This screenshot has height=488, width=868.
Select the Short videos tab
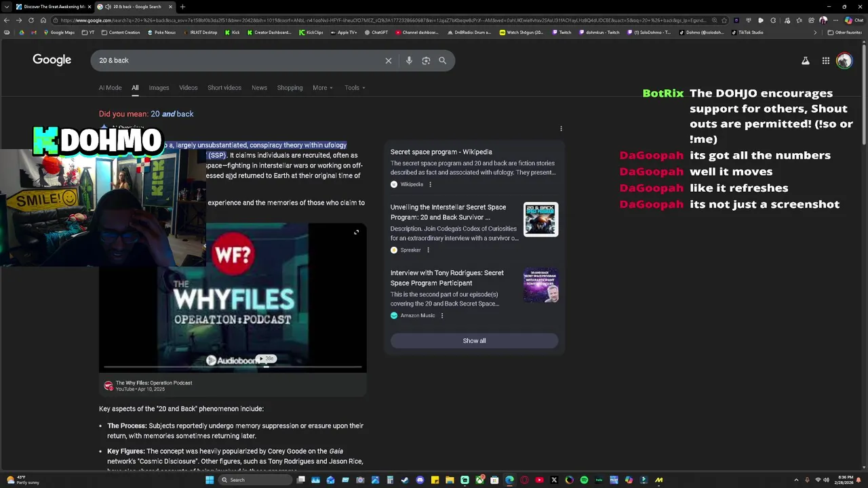pyautogui.click(x=224, y=87)
